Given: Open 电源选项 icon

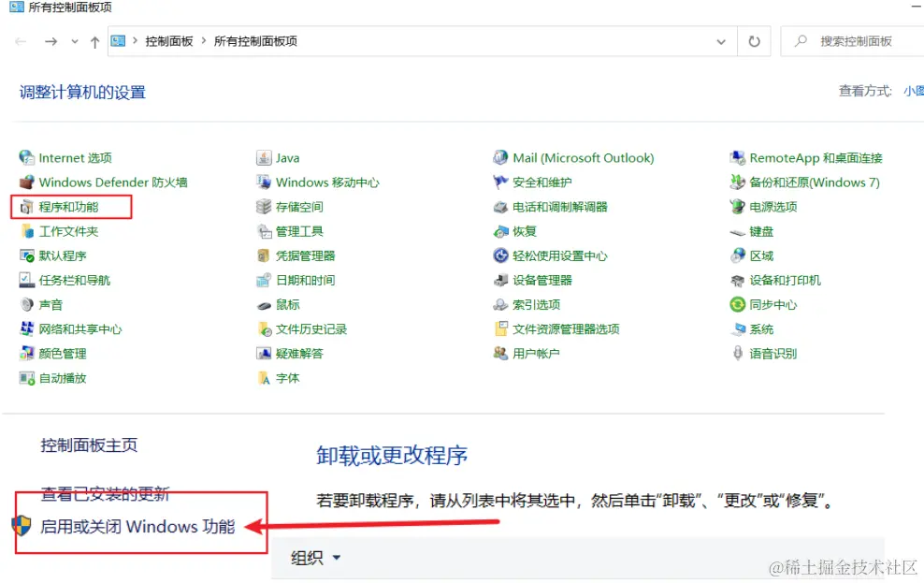Looking at the screenshot, I should 737,207.
